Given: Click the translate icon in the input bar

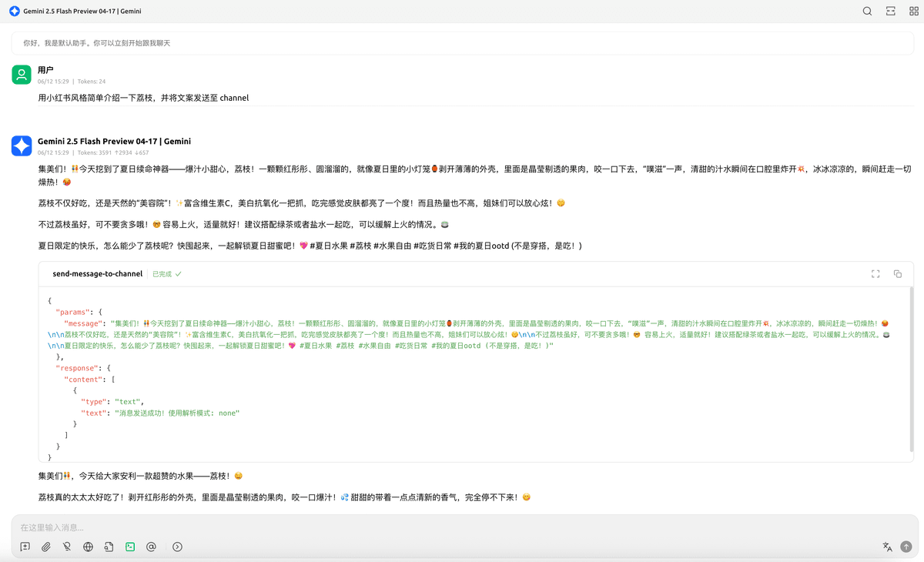Looking at the screenshot, I should point(887,547).
